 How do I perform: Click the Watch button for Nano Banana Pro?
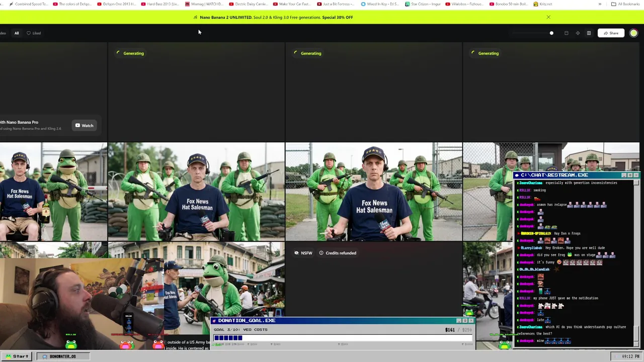tap(85, 125)
